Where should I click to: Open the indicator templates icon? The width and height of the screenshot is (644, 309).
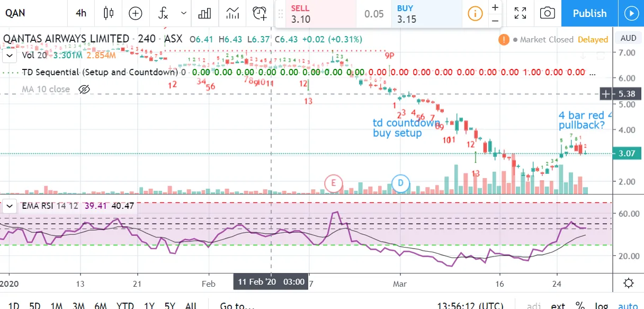232,13
